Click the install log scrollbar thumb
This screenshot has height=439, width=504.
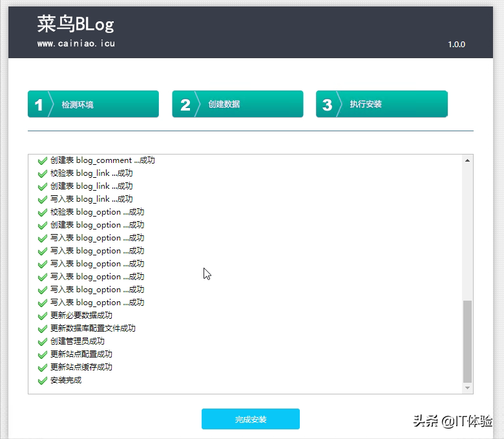[x=467, y=341]
